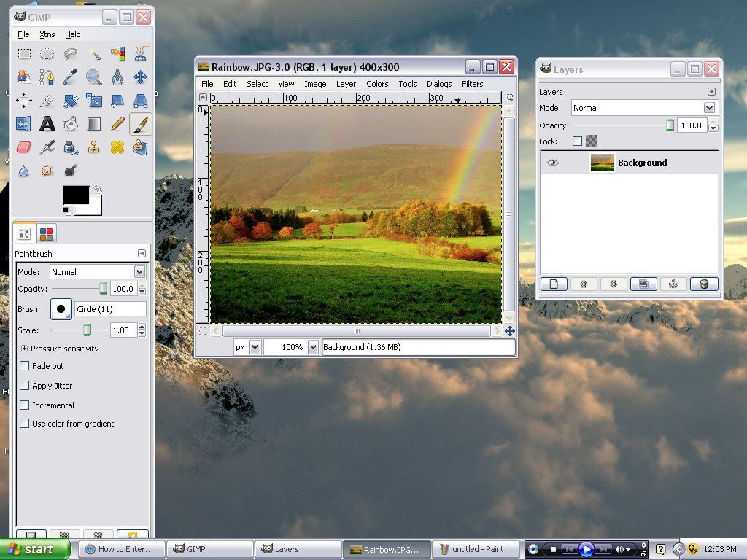Create a new layer in Layers panel
Viewport: 747px width, 560px height.
click(x=554, y=284)
